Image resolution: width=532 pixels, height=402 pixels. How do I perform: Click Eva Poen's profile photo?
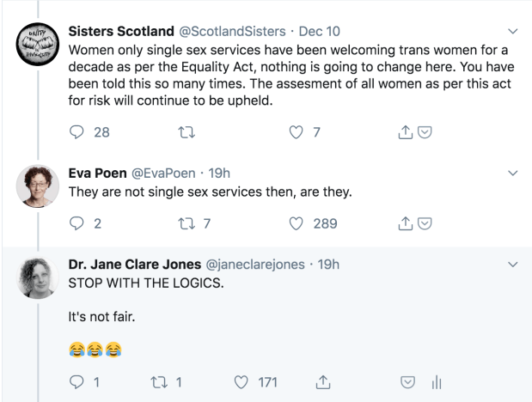tap(37, 186)
